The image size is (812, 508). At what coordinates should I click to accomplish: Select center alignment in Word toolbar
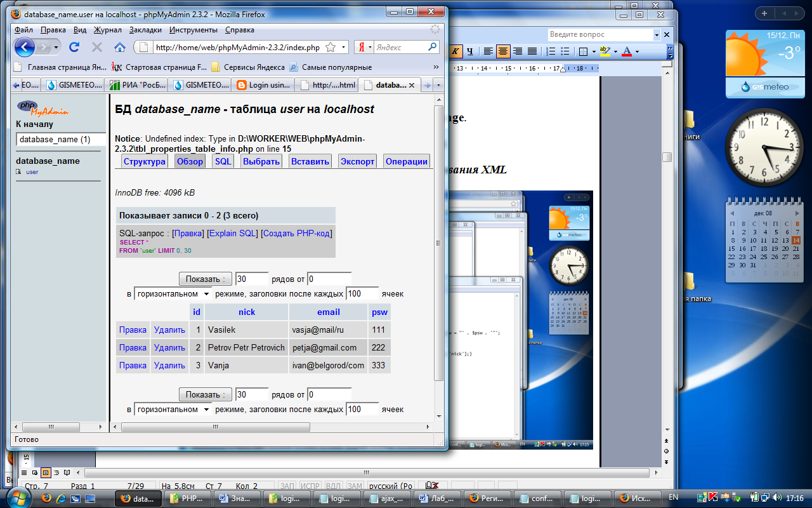503,51
